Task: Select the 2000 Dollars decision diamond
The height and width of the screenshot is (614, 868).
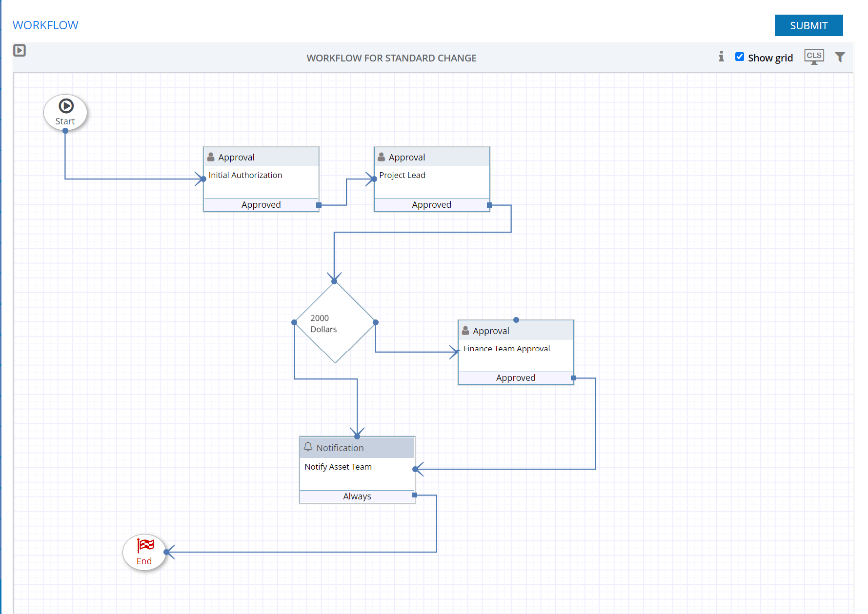Action: 335,322
